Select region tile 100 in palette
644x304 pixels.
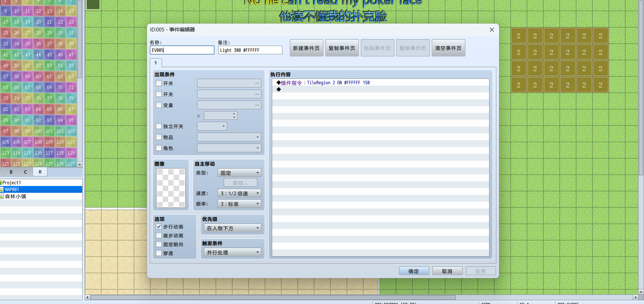38,131
